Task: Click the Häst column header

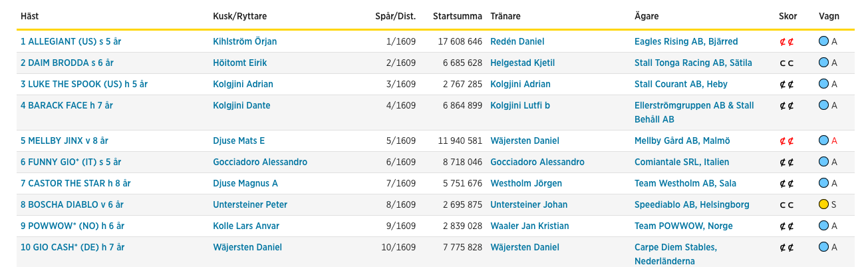Action: pyautogui.click(x=29, y=16)
